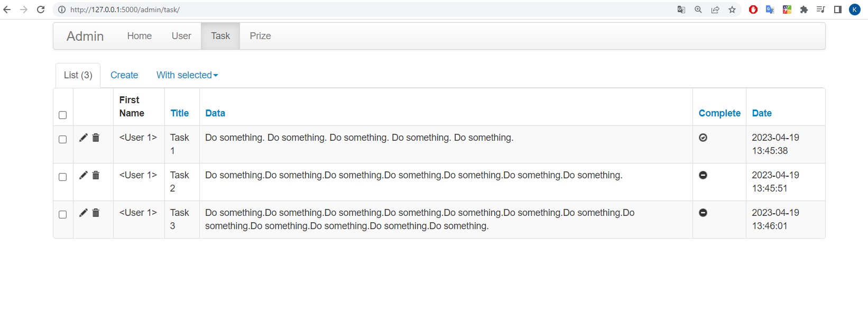The height and width of the screenshot is (318, 868).
Task: Switch to the User navbar tab
Action: 181,36
